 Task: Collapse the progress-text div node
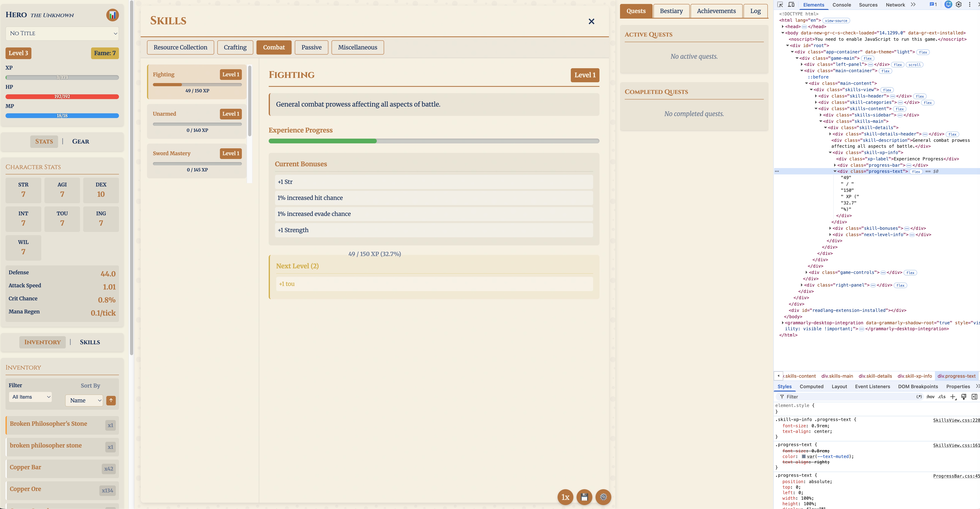coord(835,171)
